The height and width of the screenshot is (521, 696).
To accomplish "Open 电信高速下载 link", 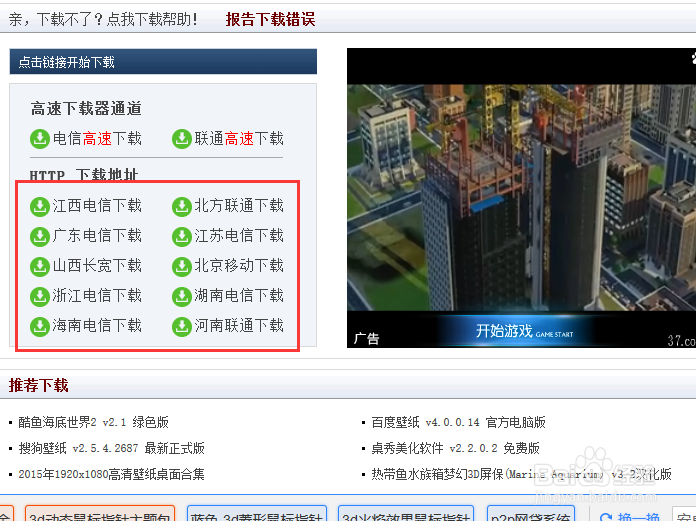I will click(97, 138).
